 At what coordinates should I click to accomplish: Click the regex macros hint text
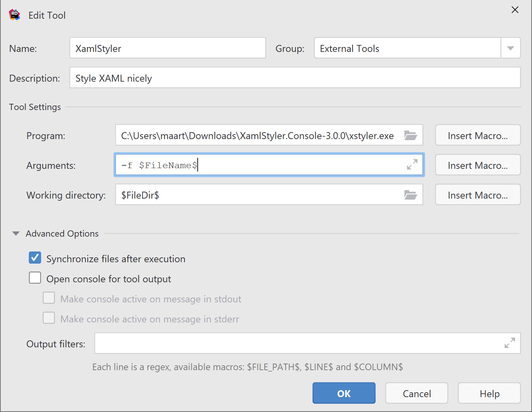click(247, 367)
